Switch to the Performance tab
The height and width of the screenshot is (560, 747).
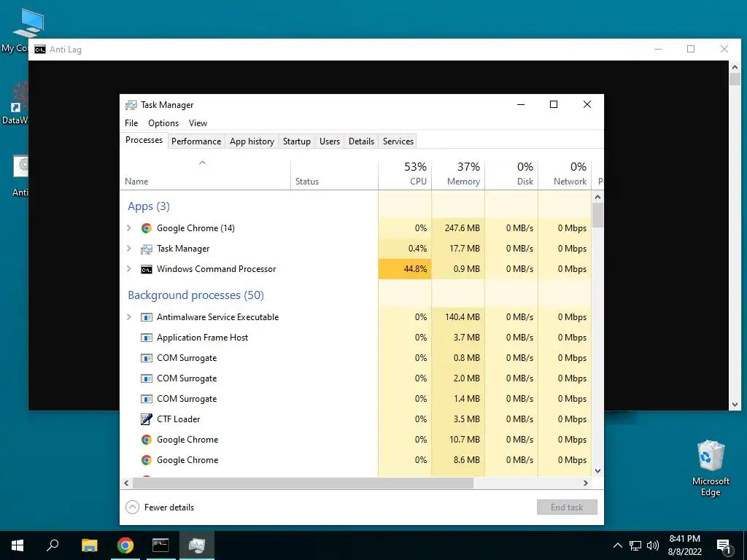pos(196,141)
